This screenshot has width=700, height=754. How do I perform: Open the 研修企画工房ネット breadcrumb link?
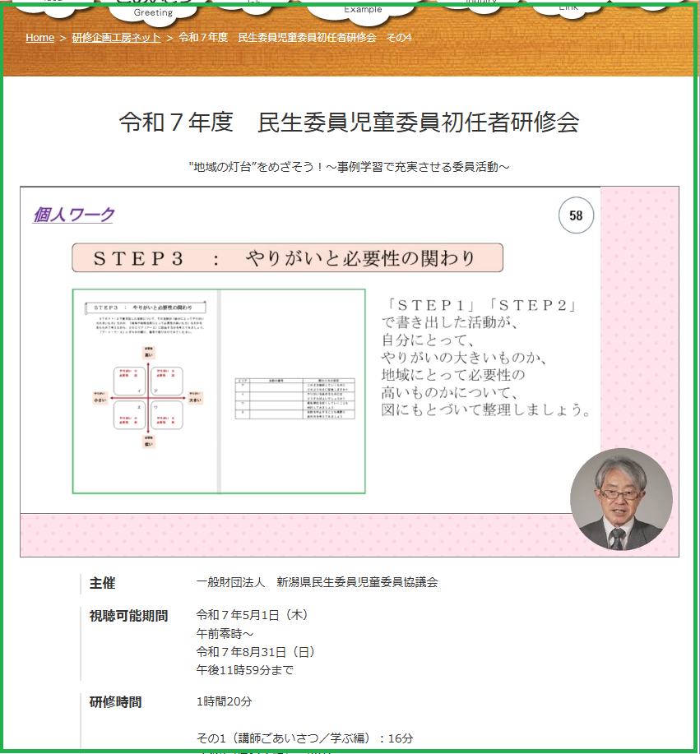coord(117,38)
